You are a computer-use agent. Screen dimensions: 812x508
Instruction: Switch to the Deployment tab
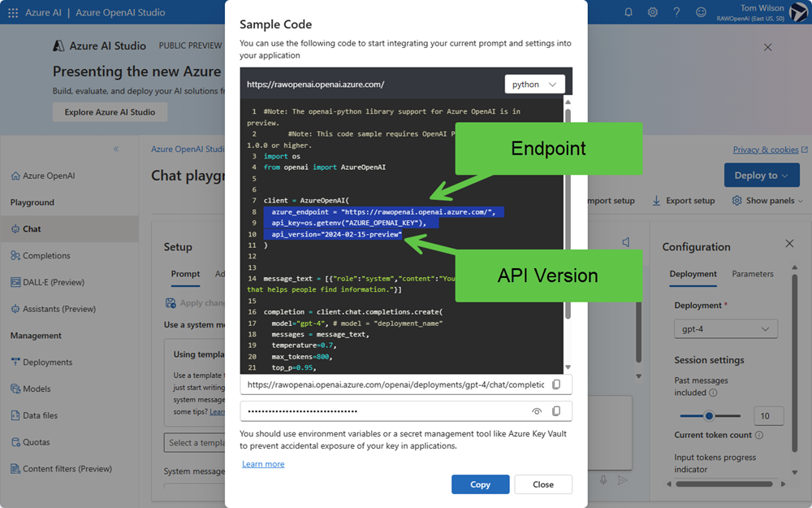click(x=693, y=274)
